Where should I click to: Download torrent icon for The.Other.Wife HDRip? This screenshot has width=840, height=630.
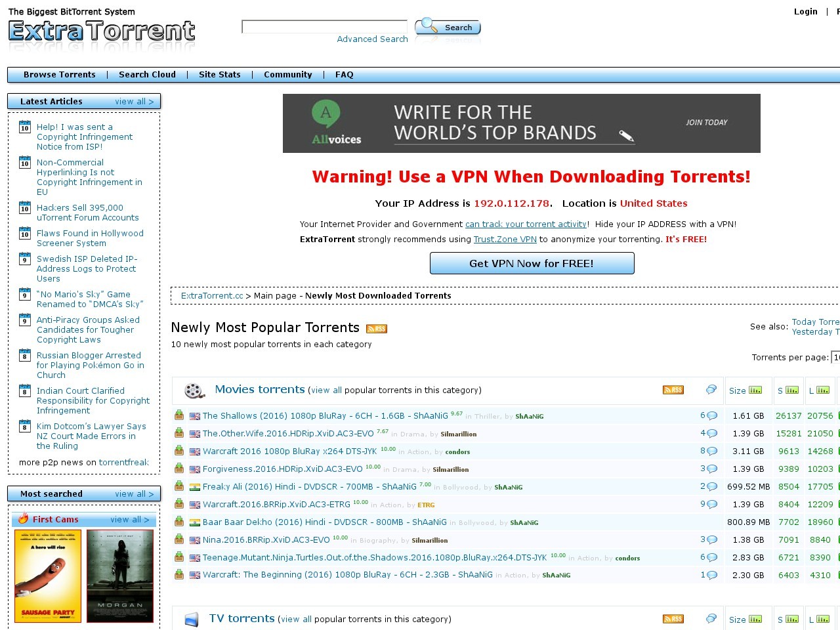(179, 433)
